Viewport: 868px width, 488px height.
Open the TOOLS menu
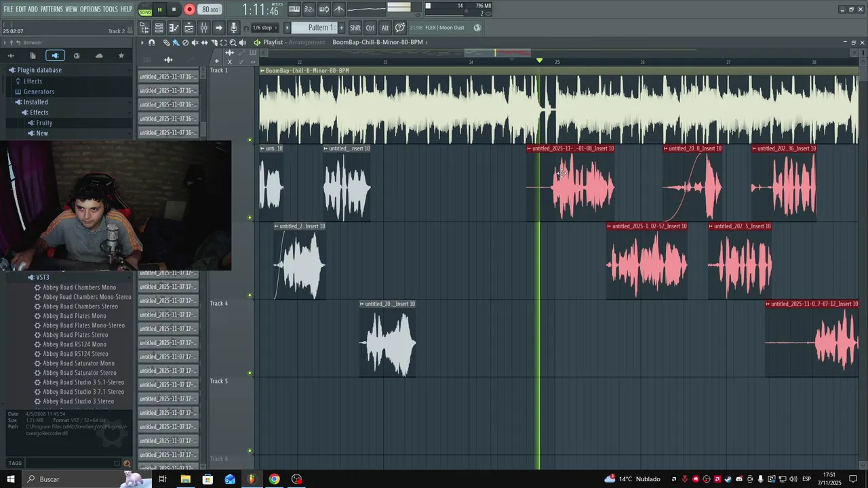pos(110,9)
